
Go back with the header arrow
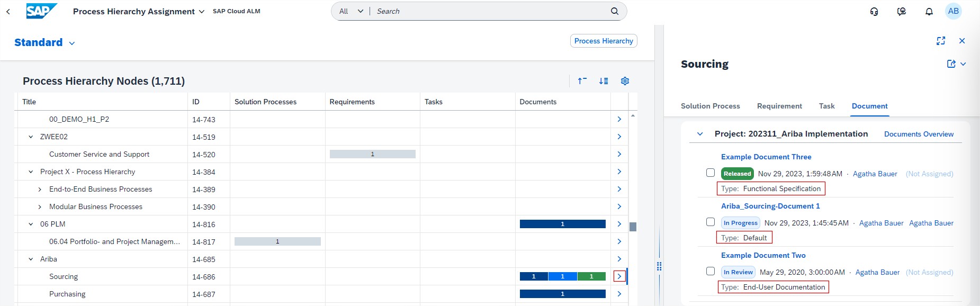(8, 11)
